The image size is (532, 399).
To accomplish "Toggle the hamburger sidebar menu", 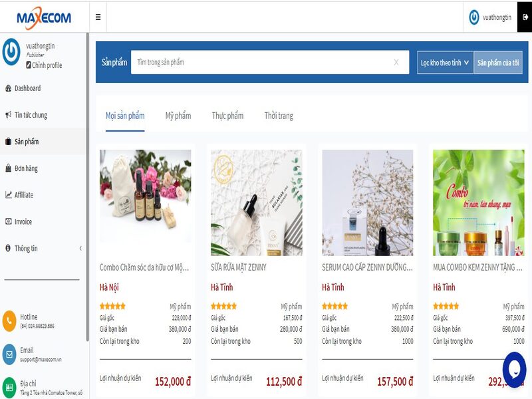I will tap(98, 17).
